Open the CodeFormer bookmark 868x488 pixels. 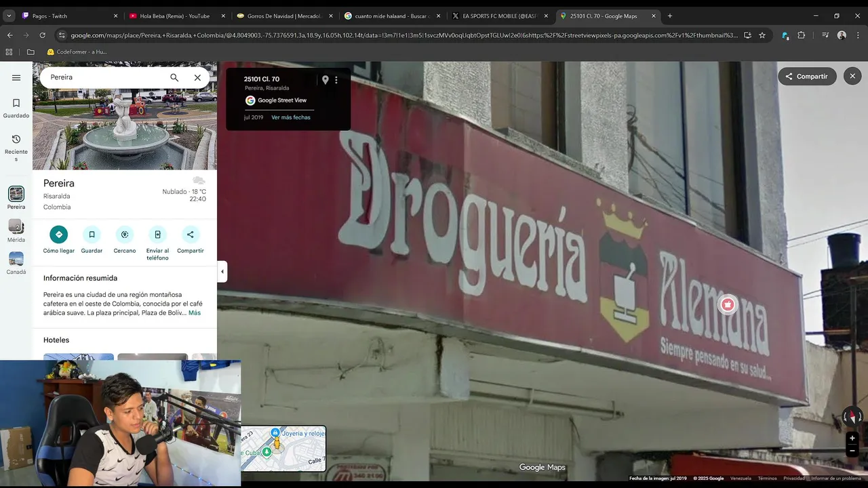[77, 52]
